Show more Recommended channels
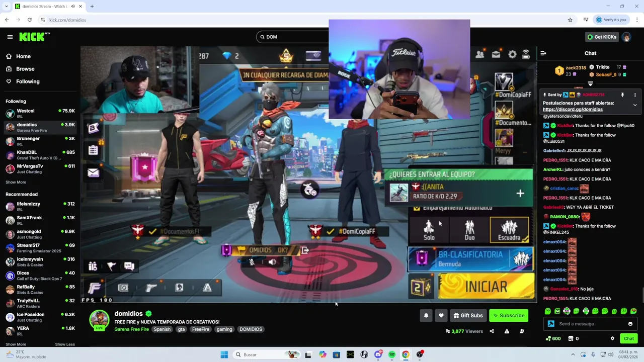The width and height of the screenshot is (644, 362). 16,344
